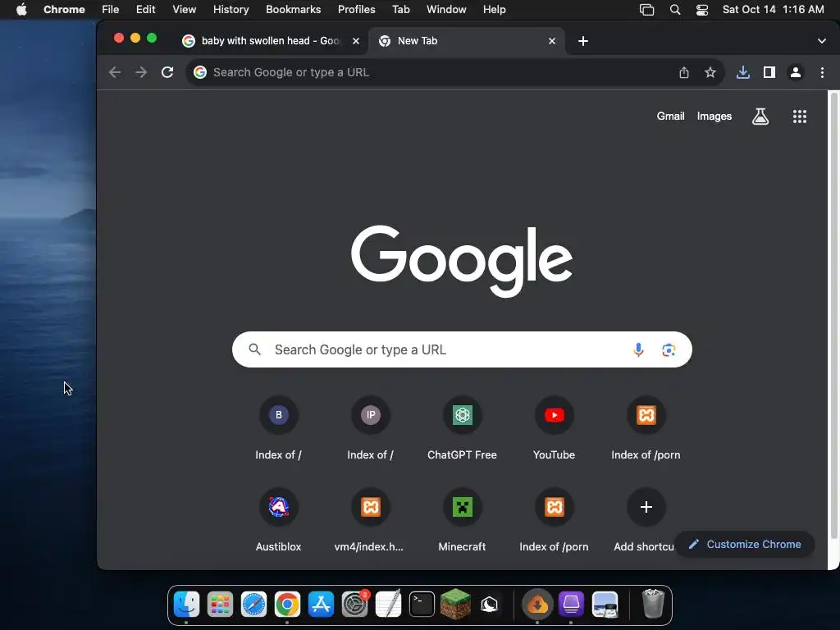
Task: Open the Gmail link
Action: 670,116
